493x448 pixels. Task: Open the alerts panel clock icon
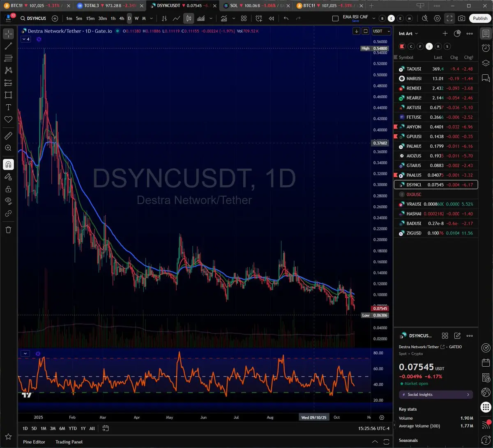click(486, 48)
